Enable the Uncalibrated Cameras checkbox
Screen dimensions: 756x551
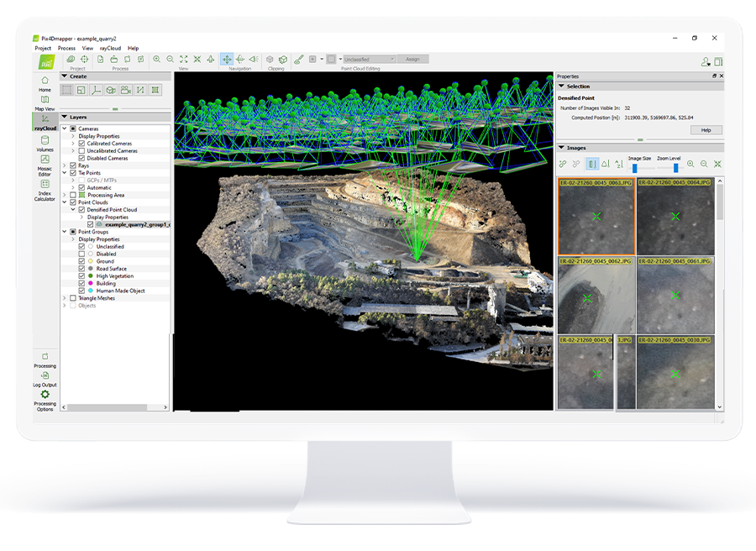pyautogui.click(x=81, y=151)
